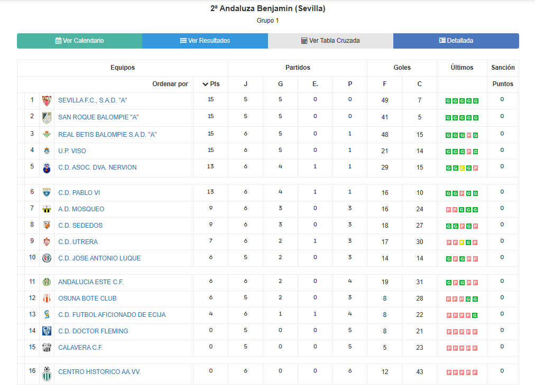535x392 pixels.
Task: Click the C.D. Asoc. Dva. Nervion crest
Action: (x=47, y=167)
